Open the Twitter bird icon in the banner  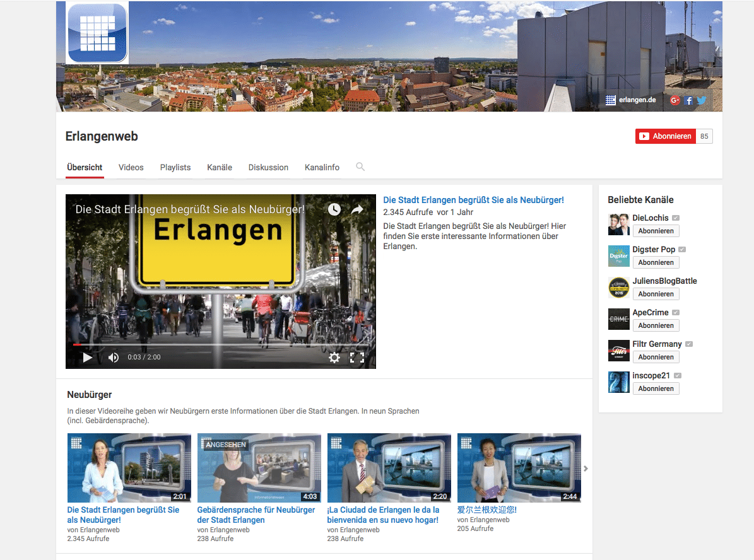point(702,100)
